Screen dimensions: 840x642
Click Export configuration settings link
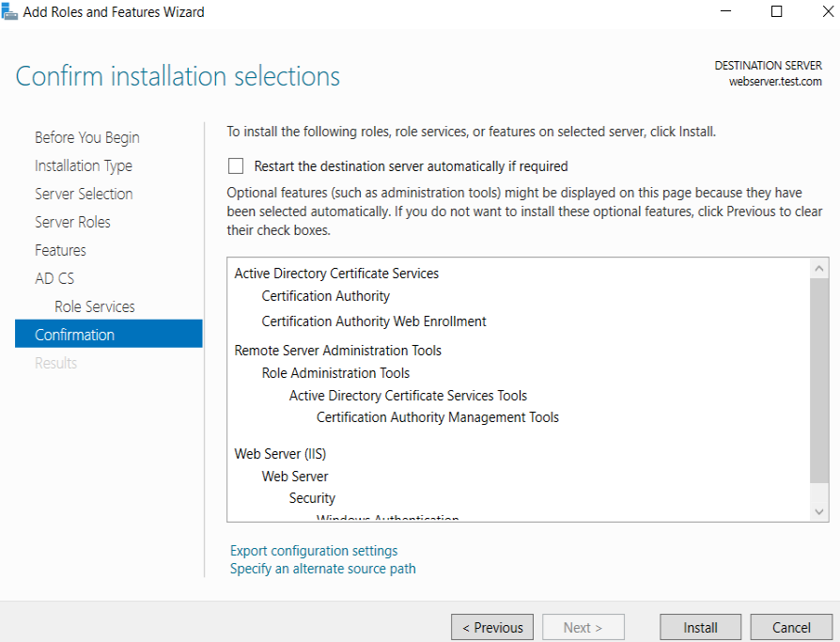coord(314,551)
